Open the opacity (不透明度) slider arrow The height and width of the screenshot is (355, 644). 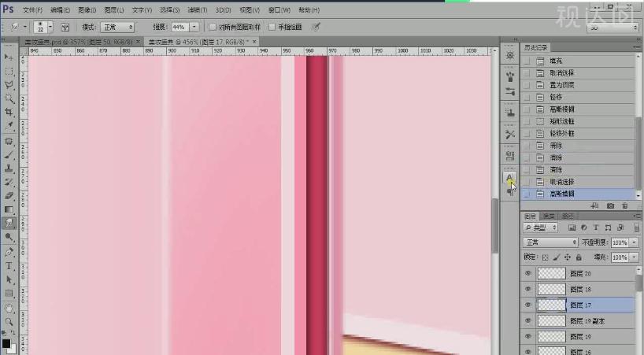pyautogui.click(x=635, y=242)
